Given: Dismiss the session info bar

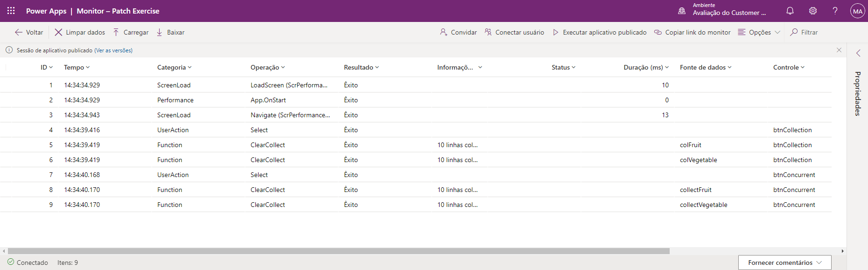Looking at the screenshot, I should [x=839, y=50].
